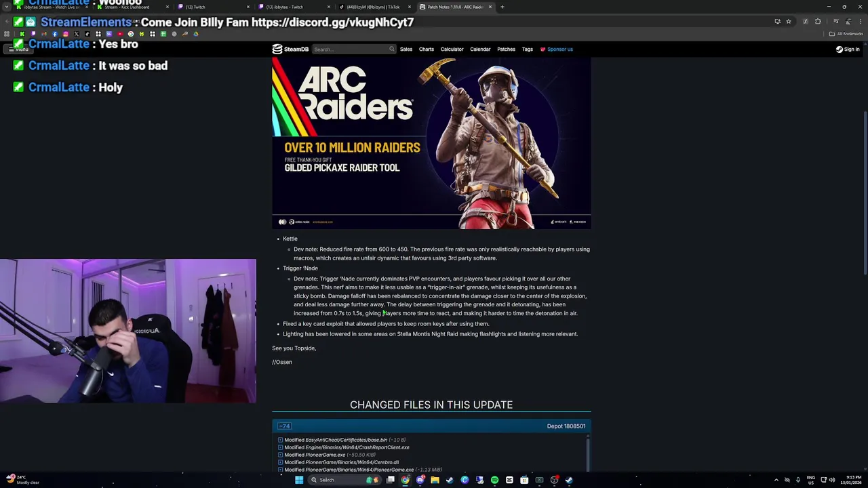Open the Sales menu on SteamDB
This screenshot has height=488, width=868.
(x=406, y=49)
